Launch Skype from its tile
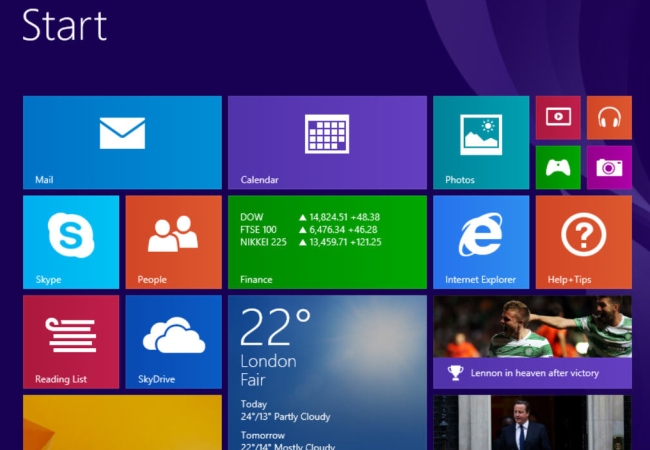The height and width of the screenshot is (450, 650). point(71,242)
